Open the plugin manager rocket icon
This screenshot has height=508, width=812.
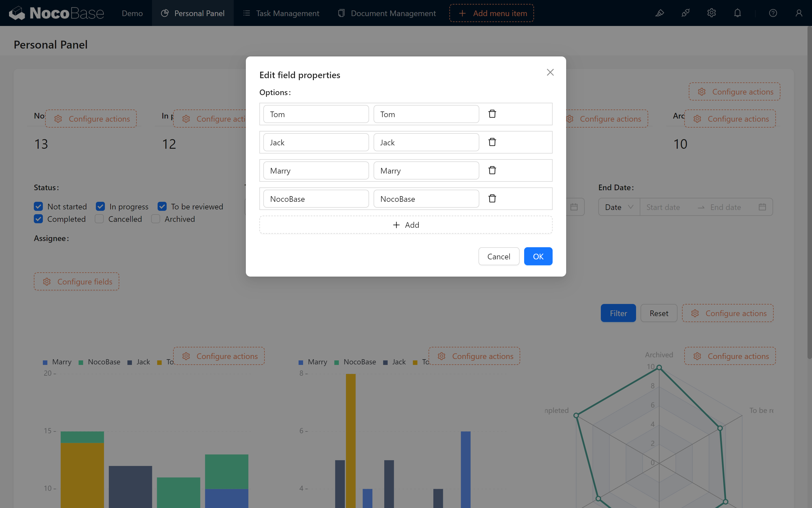click(x=685, y=13)
